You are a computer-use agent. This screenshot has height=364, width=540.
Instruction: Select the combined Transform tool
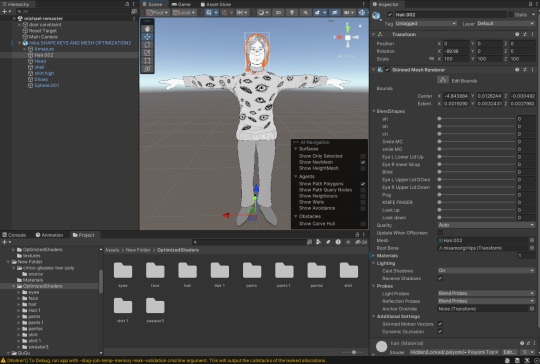pyautogui.click(x=147, y=69)
